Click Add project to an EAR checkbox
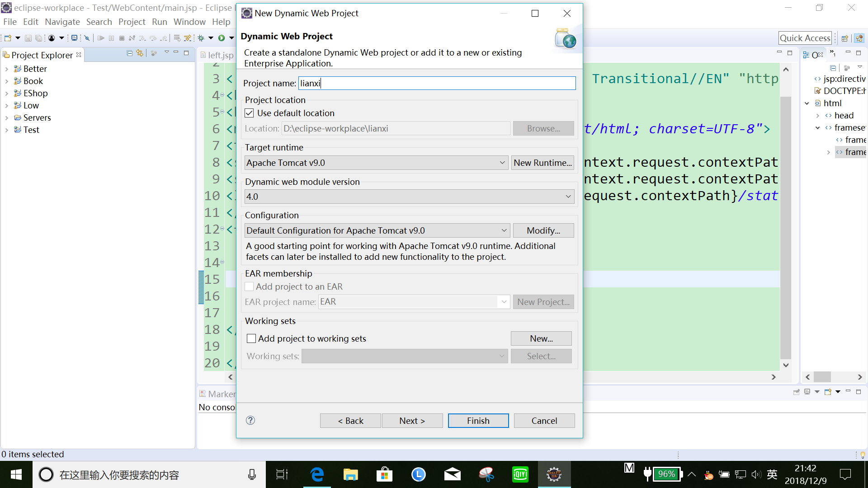 [249, 286]
